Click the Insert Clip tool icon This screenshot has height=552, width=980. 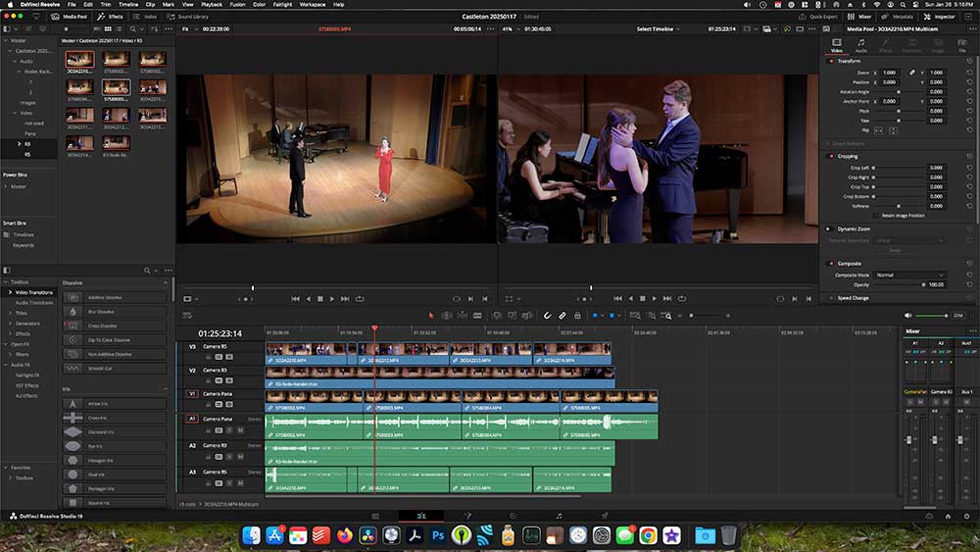point(497,316)
